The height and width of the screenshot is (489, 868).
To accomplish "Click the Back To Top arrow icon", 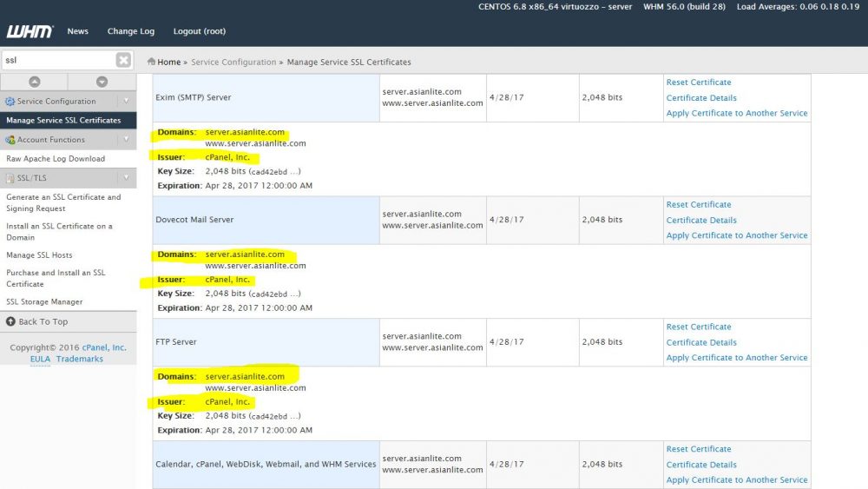I will click(10, 321).
